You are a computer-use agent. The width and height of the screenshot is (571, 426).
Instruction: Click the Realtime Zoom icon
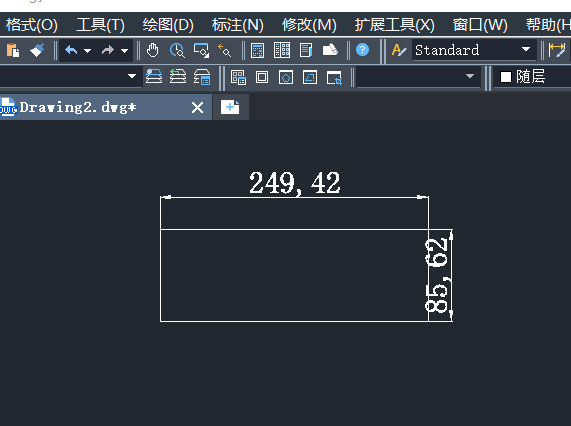pos(177,50)
